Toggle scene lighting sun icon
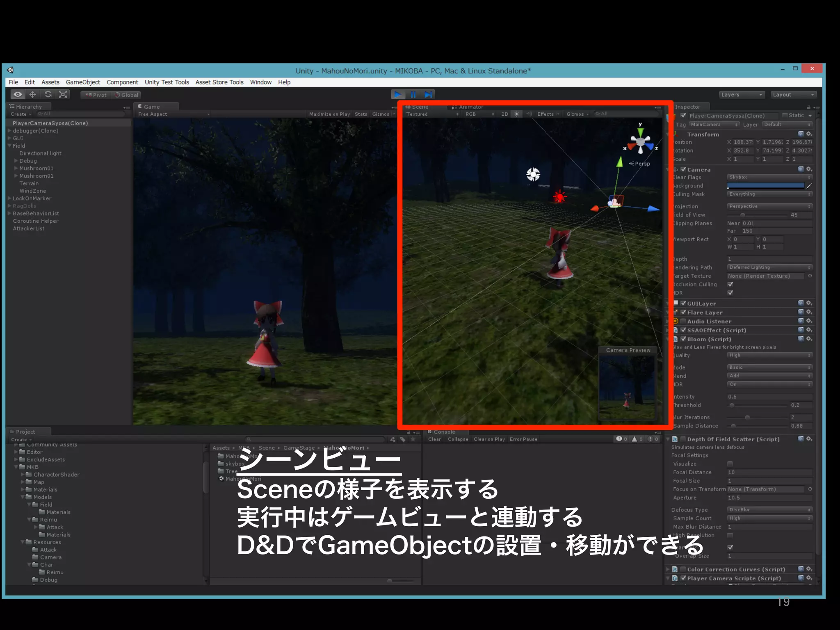Viewport: 840px width, 630px height. tap(516, 114)
